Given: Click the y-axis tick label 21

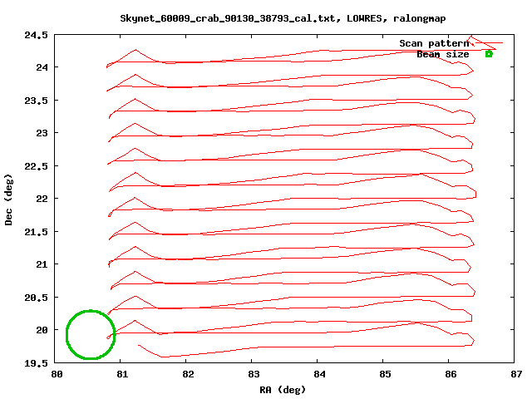Looking at the screenshot, I should (x=42, y=264).
